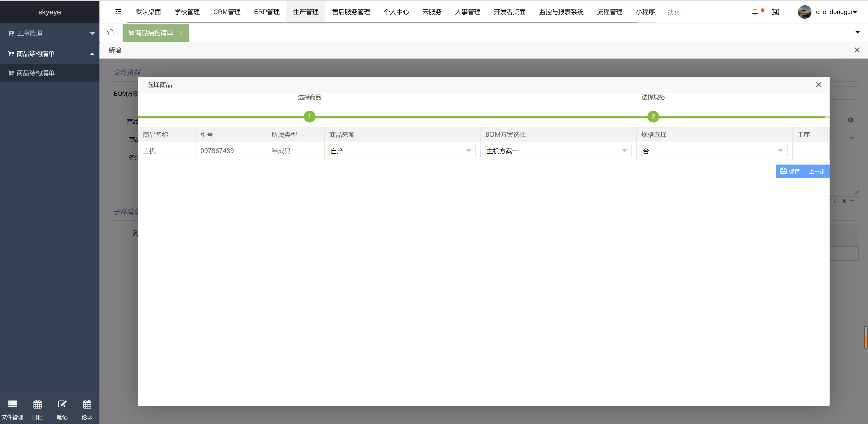Viewport: 868px width, 424px height.
Task: Click the skyeye logo title
Action: (50, 12)
